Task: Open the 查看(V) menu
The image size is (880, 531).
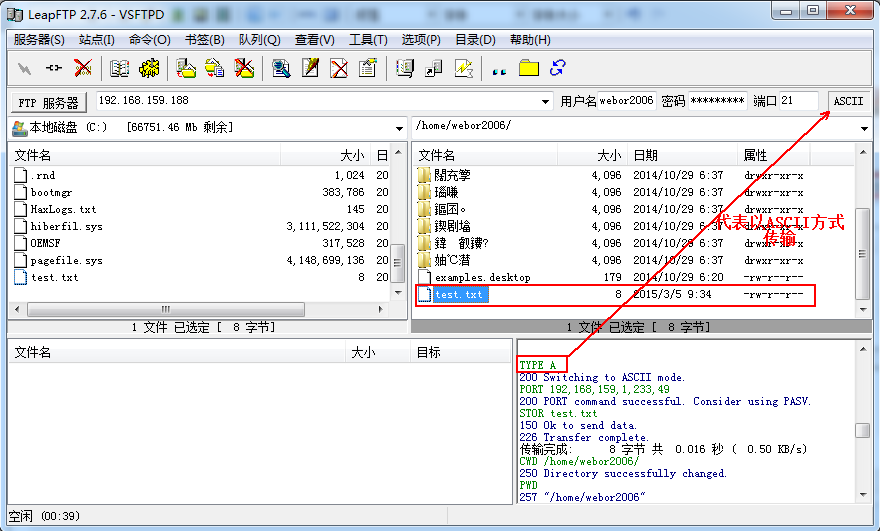Action: (315, 40)
